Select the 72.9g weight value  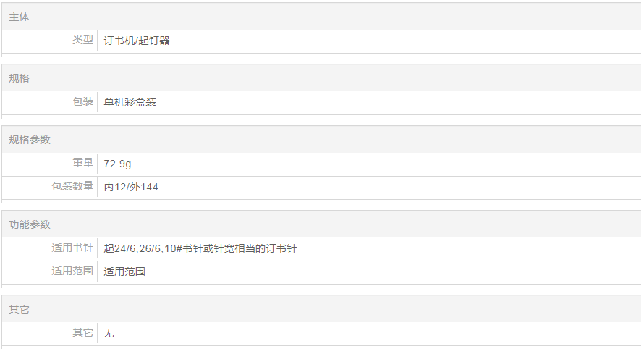[118, 164]
